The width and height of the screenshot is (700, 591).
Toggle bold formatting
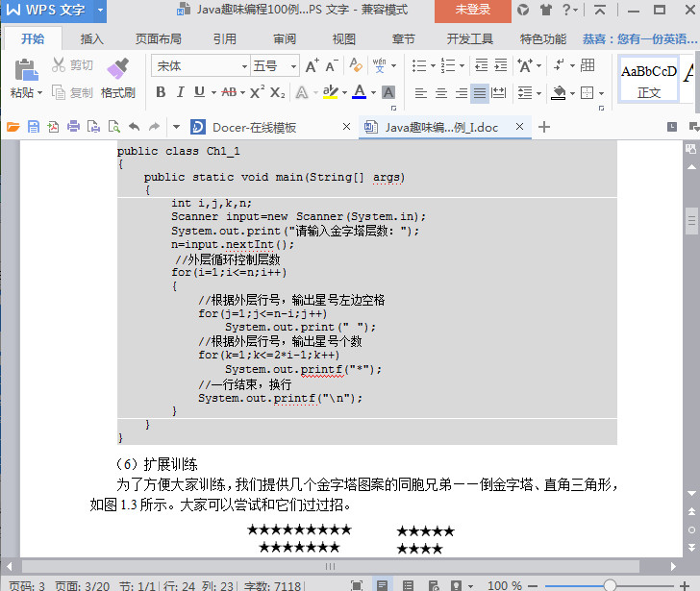click(x=161, y=92)
